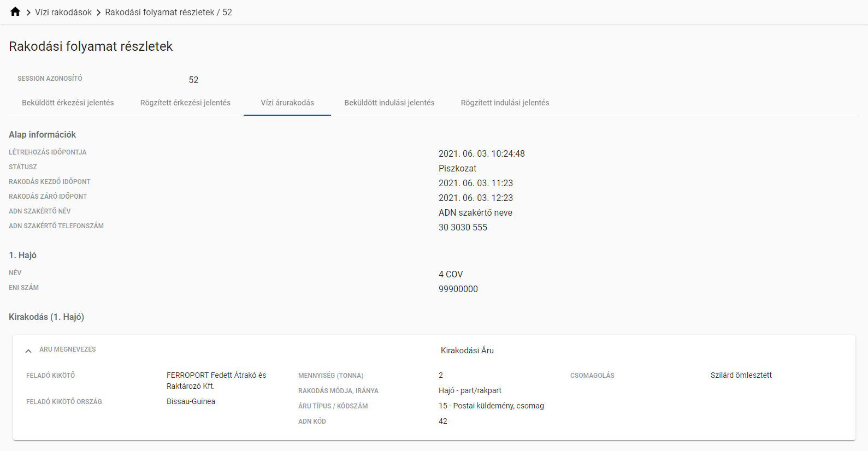868x451 pixels.
Task: Click the ship name 4 COV
Action: (451, 275)
